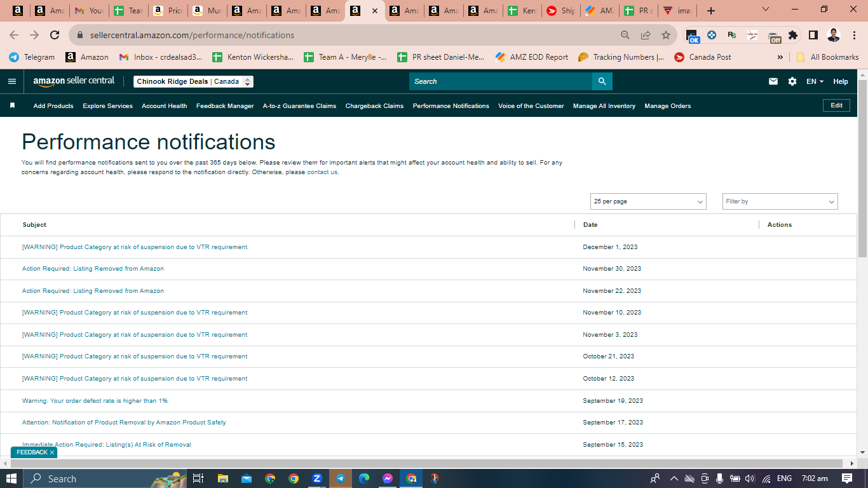Go back with the browser back arrow
The height and width of the screenshot is (488, 868).
(x=14, y=35)
